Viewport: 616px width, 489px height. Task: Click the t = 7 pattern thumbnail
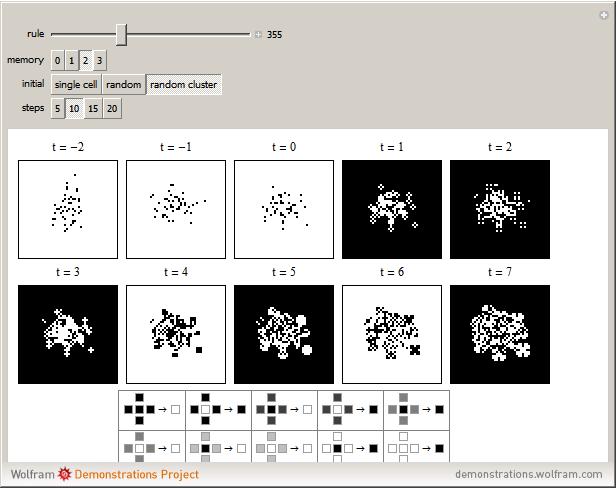500,334
